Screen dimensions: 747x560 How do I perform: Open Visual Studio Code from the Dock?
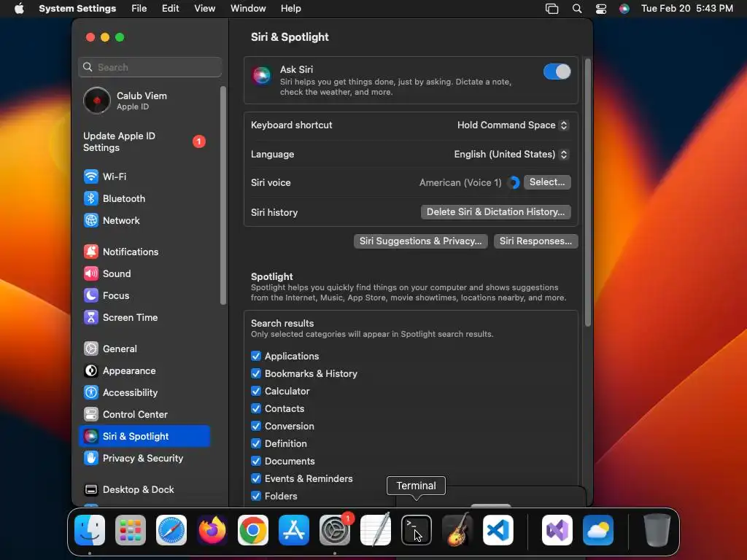498,530
